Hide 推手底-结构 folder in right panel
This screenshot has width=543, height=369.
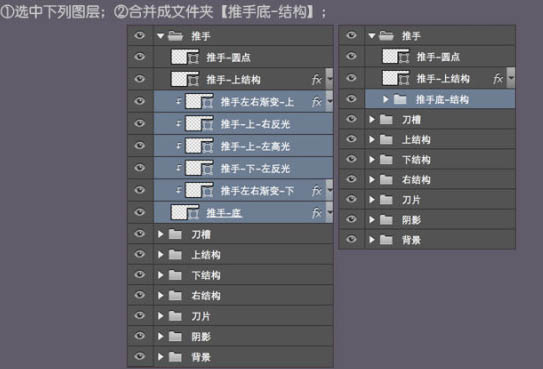click(x=351, y=99)
